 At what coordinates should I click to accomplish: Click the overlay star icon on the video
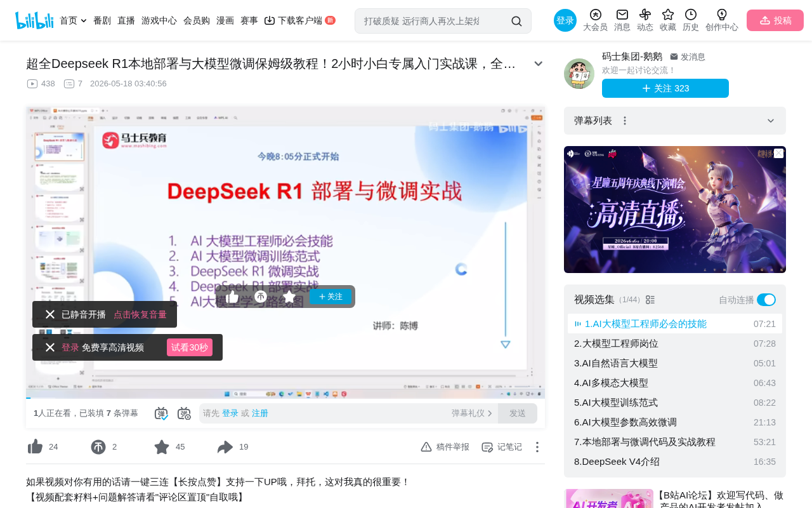pyautogui.click(x=289, y=297)
